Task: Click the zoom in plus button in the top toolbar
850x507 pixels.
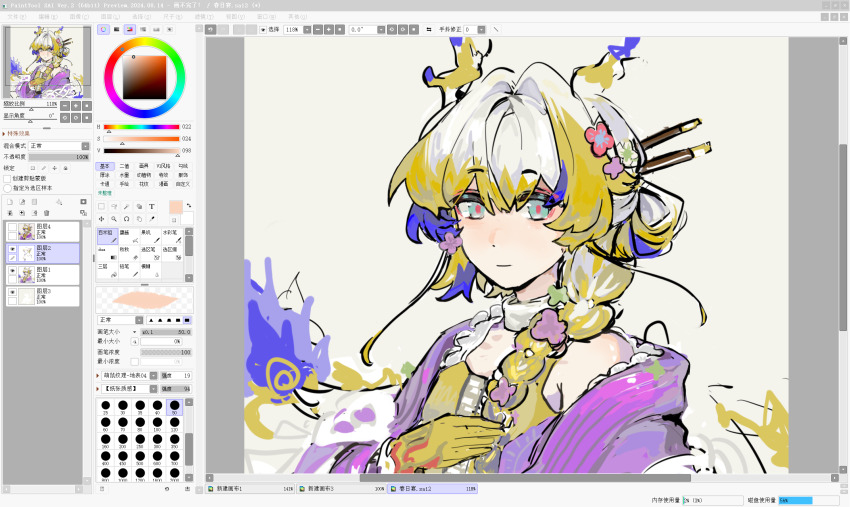Action: pyautogui.click(x=329, y=29)
